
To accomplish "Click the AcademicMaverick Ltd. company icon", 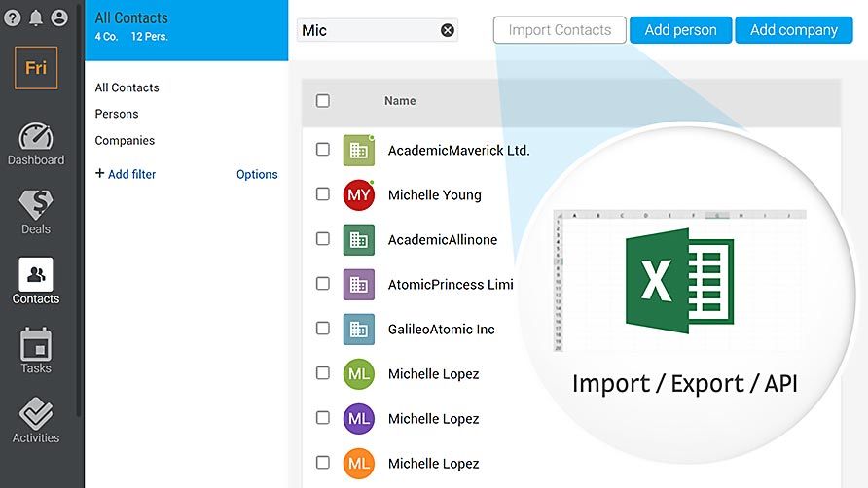I will [x=359, y=150].
